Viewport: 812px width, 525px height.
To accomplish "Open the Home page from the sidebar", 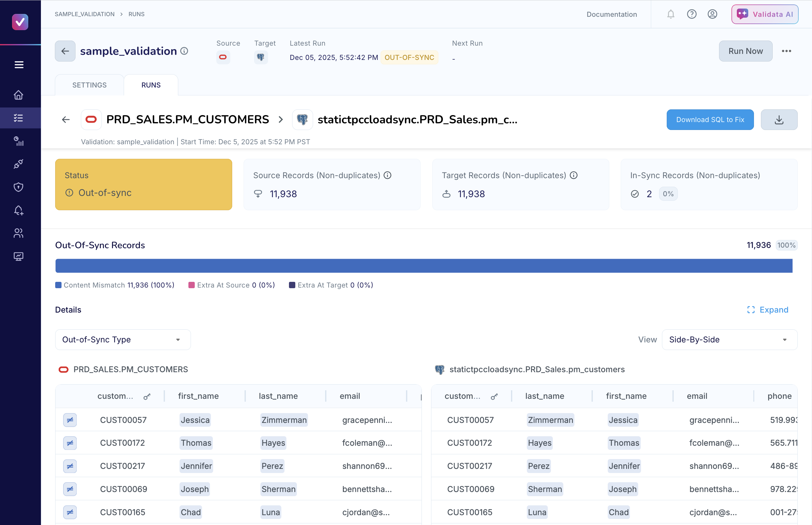I will [x=19, y=95].
